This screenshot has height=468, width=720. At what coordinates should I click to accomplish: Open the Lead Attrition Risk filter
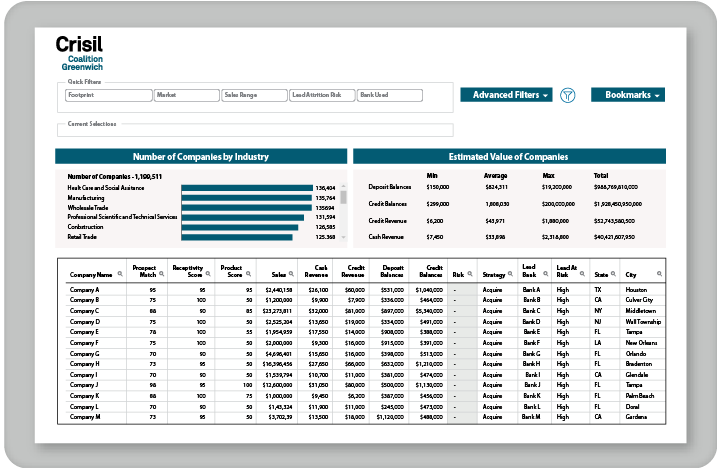point(321,96)
